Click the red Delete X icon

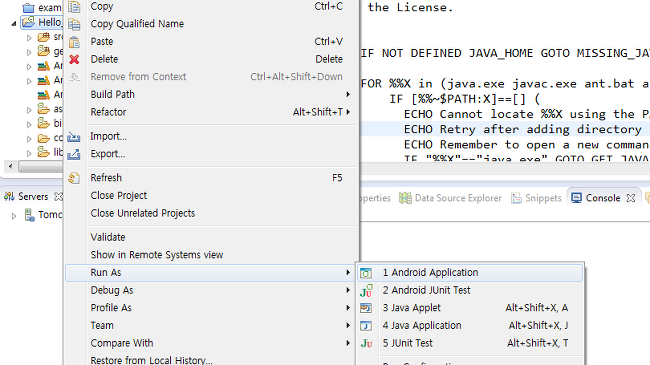pos(74,60)
